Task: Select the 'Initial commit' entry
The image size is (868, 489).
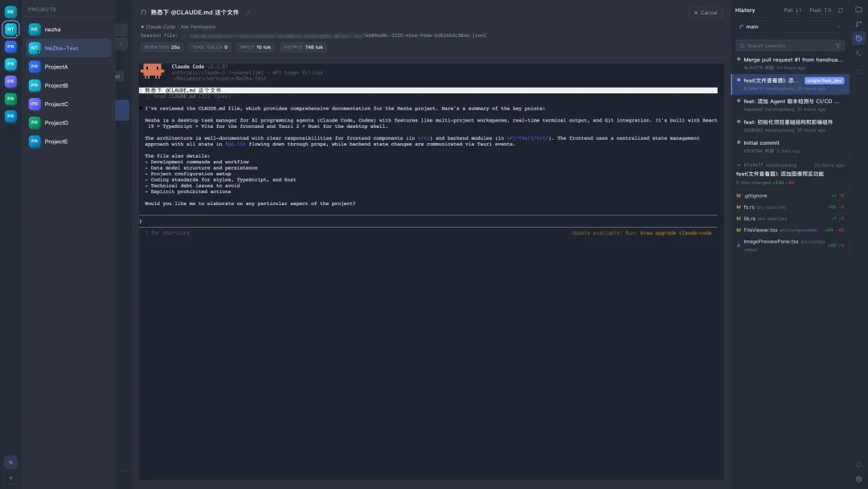Action: click(x=790, y=146)
